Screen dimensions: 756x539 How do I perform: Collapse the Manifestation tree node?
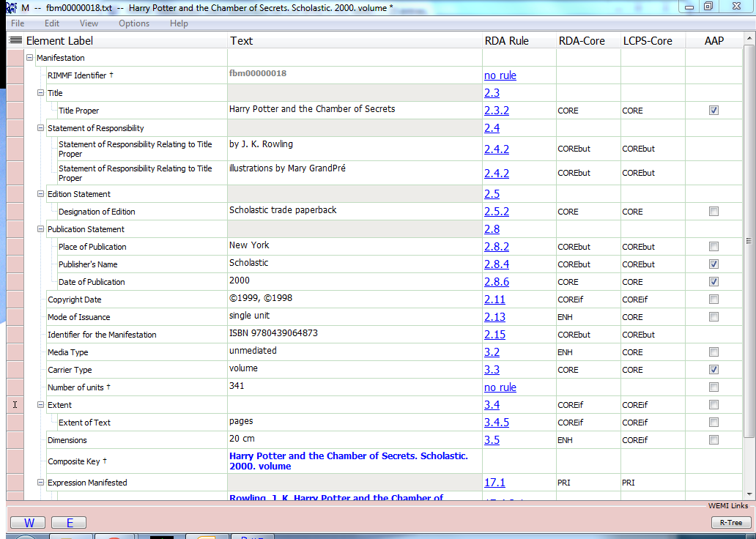(x=30, y=57)
